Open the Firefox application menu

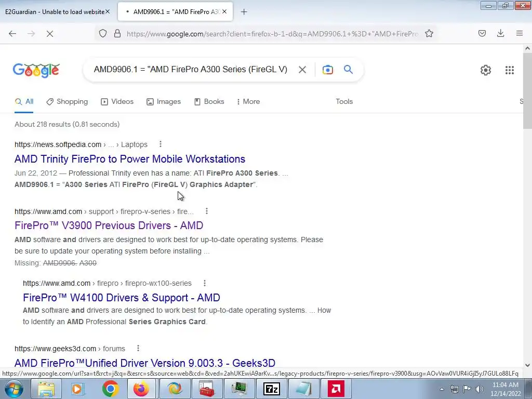pyautogui.click(x=520, y=33)
